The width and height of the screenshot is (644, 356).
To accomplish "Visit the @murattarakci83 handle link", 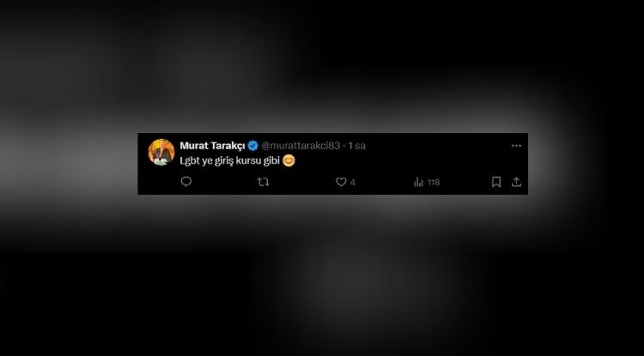I will tap(301, 146).
